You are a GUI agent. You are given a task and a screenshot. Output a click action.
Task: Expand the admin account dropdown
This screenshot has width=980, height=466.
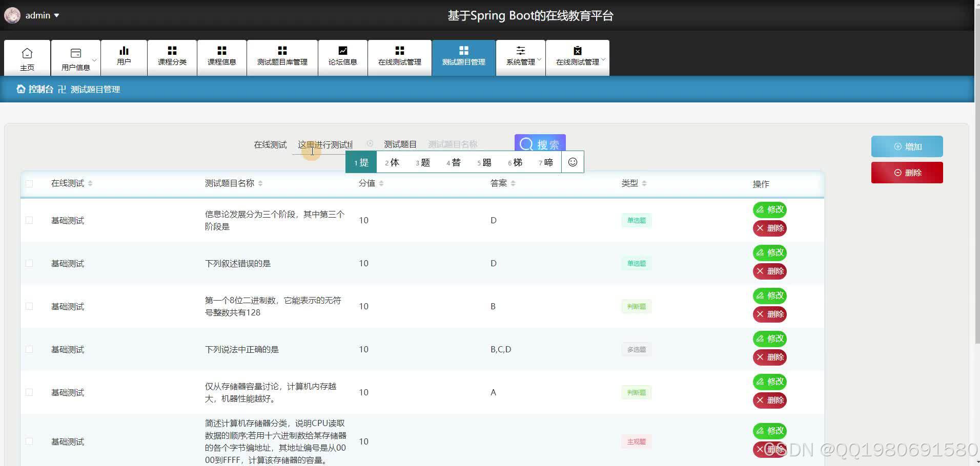[57, 15]
